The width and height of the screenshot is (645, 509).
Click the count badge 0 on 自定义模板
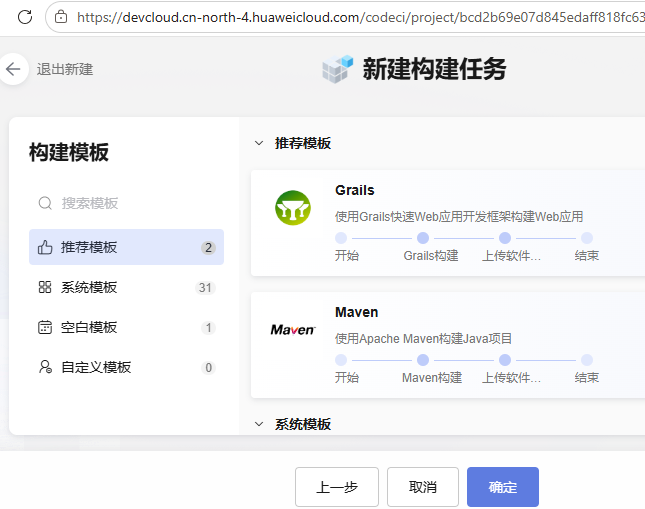click(x=208, y=367)
